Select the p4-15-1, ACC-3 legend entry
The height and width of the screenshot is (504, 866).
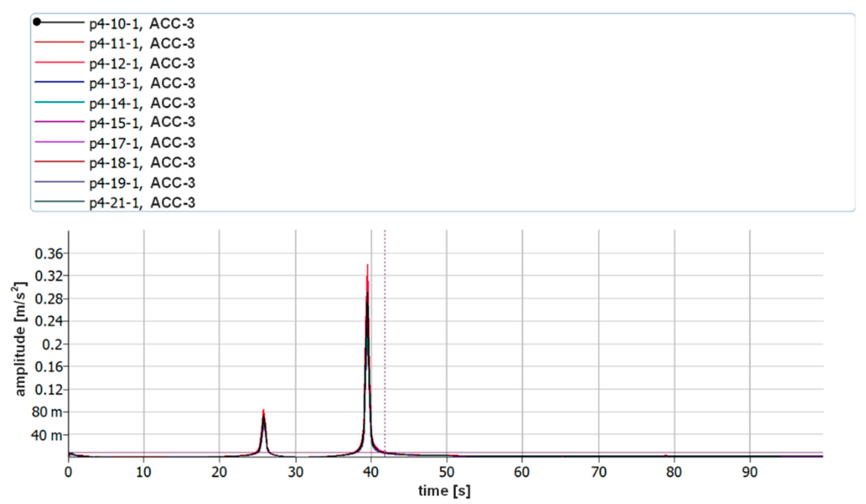tap(142, 122)
